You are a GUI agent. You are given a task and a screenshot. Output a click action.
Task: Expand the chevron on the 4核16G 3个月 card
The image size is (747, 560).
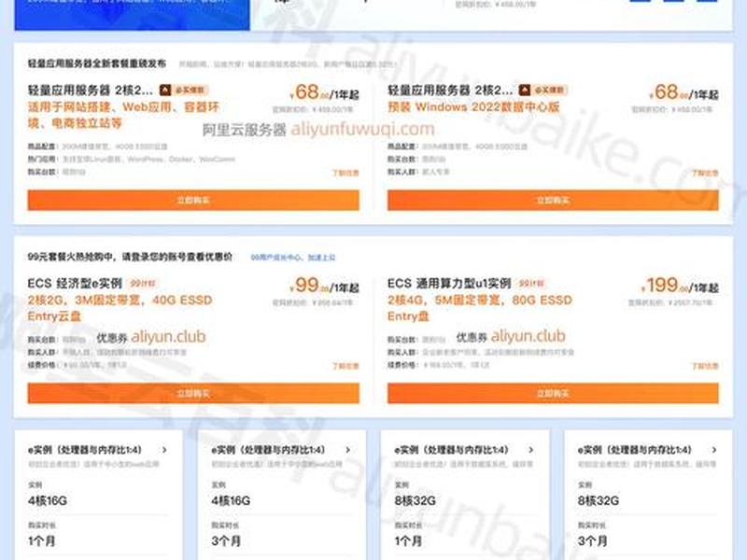(x=347, y=450)
